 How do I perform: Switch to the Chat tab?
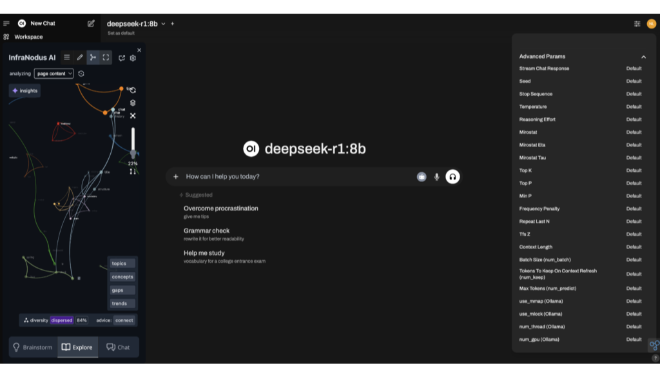point(118,347)
